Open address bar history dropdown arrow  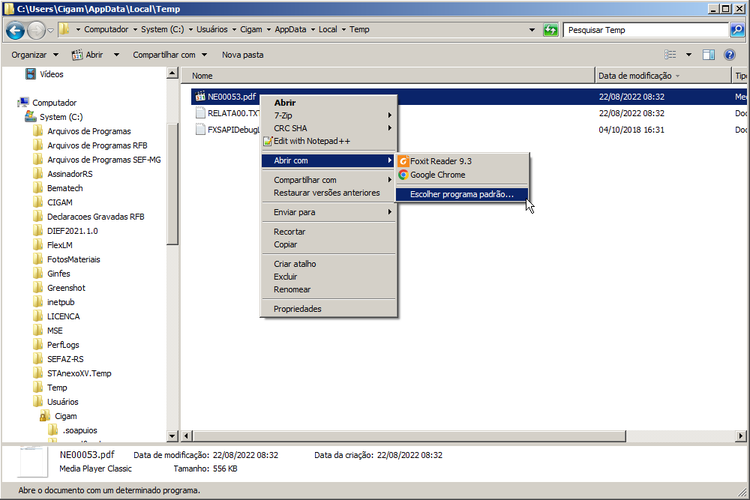click(532, 30)
